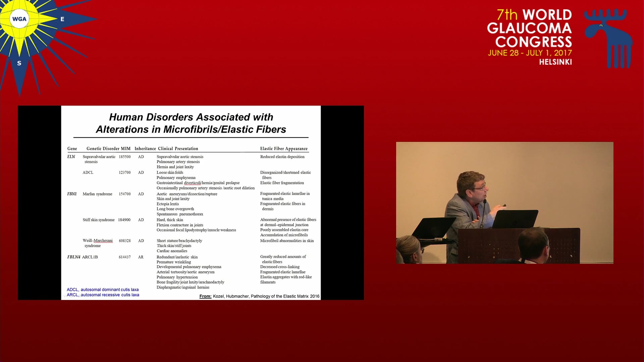Click the speaker video thumbnail

[504, 202]
